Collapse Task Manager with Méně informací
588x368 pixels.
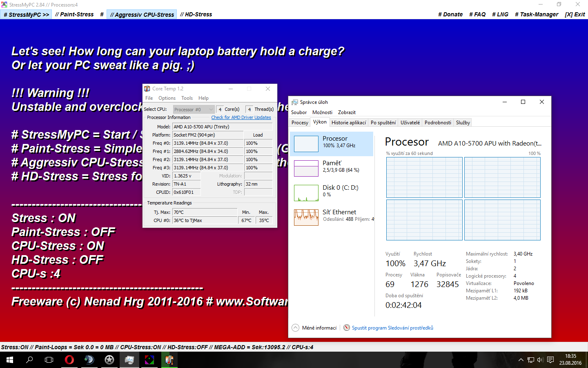314,328
